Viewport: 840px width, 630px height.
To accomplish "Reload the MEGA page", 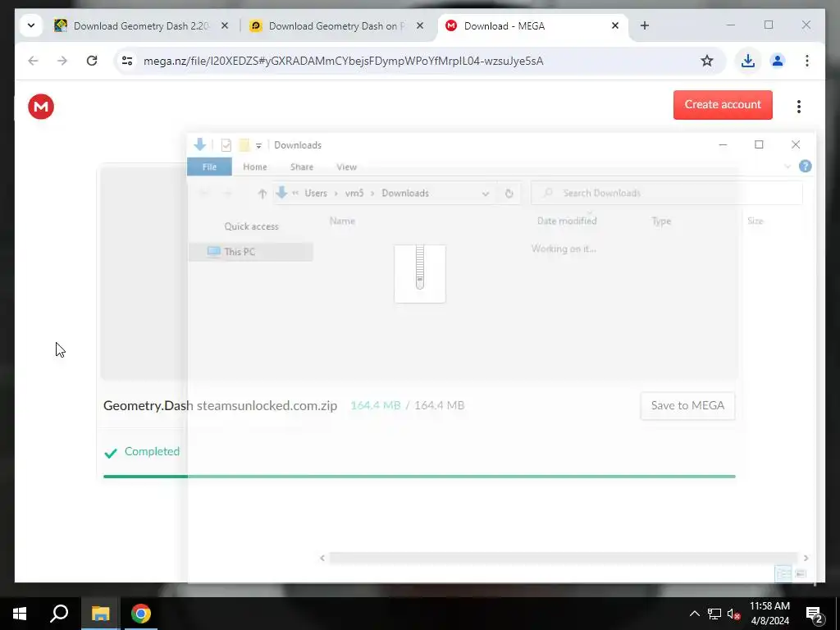I will 92,61.
